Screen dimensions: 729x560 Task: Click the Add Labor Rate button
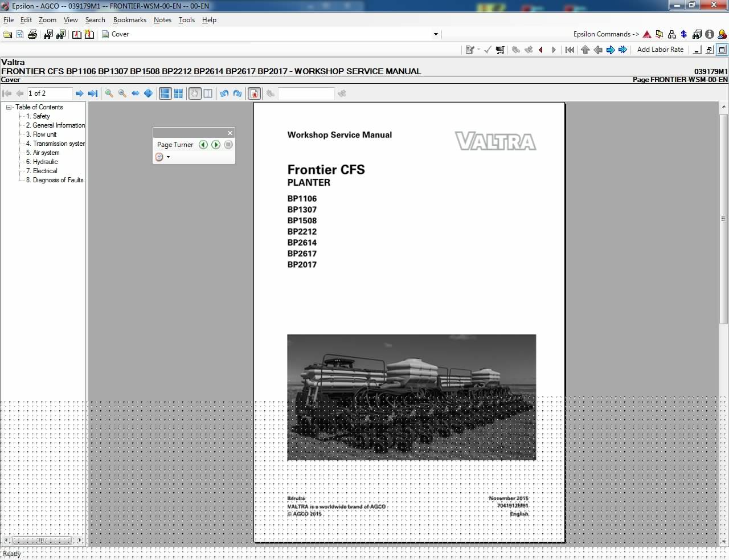(x=660, y=50)
